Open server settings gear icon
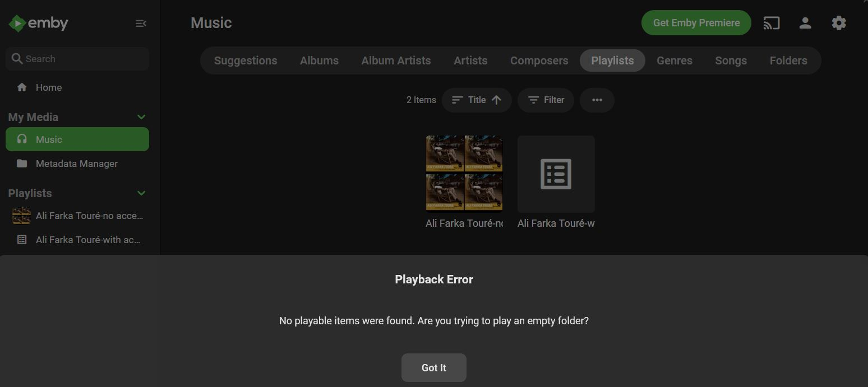868x387 pixels. point(839,23)
